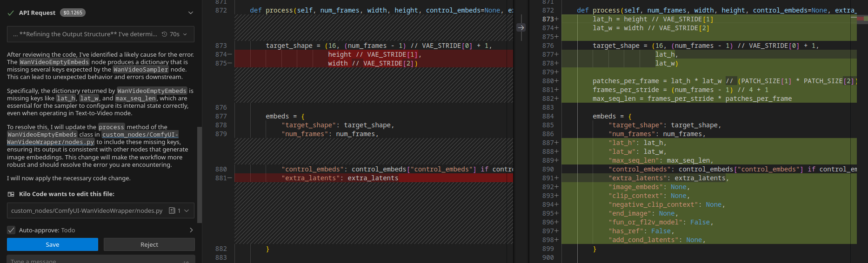Save the proposed file edit
Screen dimensions: 868x263
tap(53, 244)
